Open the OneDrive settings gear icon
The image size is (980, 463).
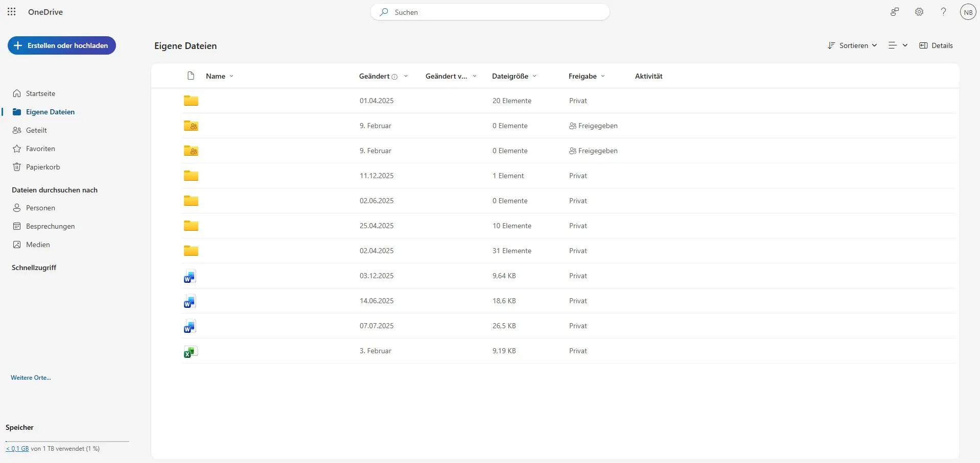[919, 12]
